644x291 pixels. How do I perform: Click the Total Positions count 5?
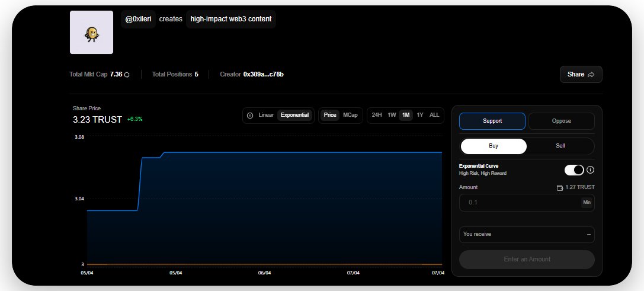[x=196, y=75]
